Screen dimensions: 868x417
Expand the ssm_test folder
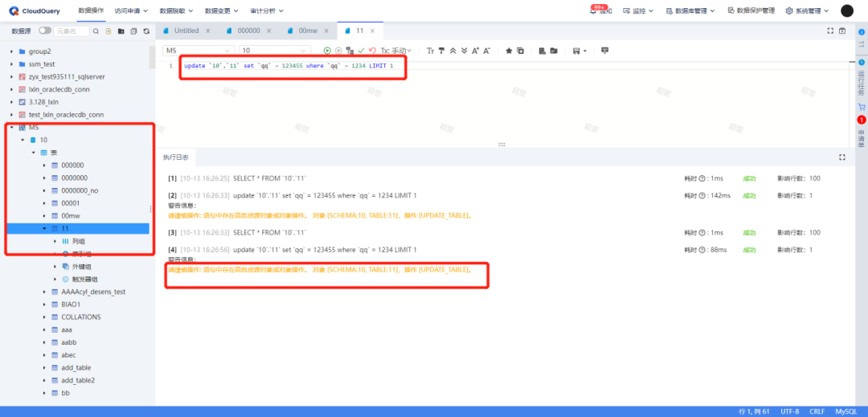click(x=11, y=64)
